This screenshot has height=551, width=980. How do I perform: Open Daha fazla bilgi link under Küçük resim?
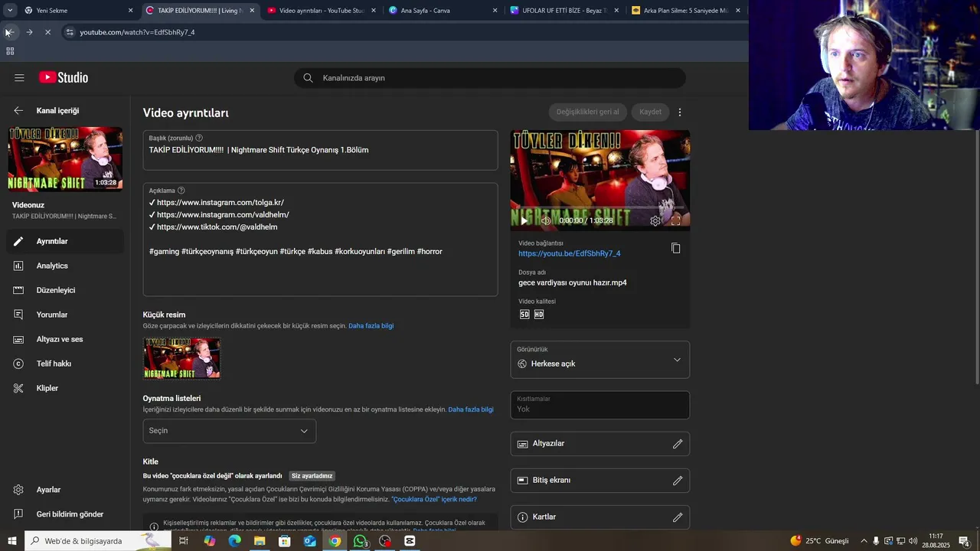coord(371,326)
